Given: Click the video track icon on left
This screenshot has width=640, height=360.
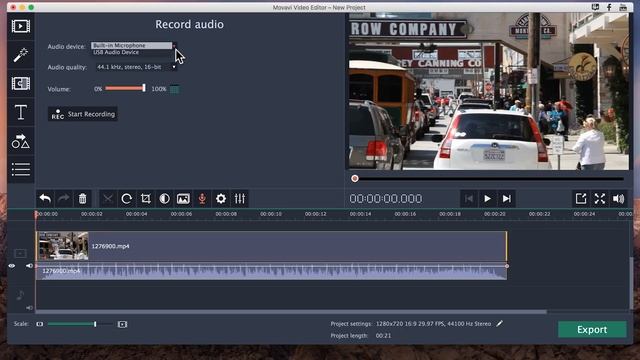Looking at the screenshot, I should [x=20, y=253].
